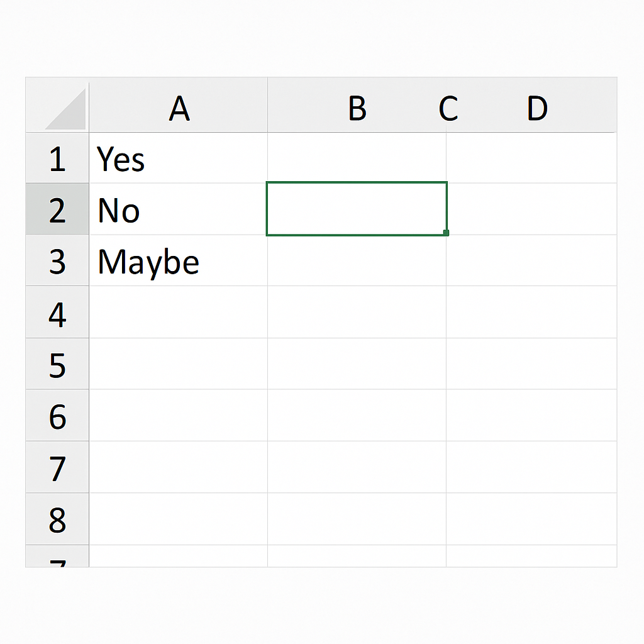Select row 3 header

[x=57, y=260]
